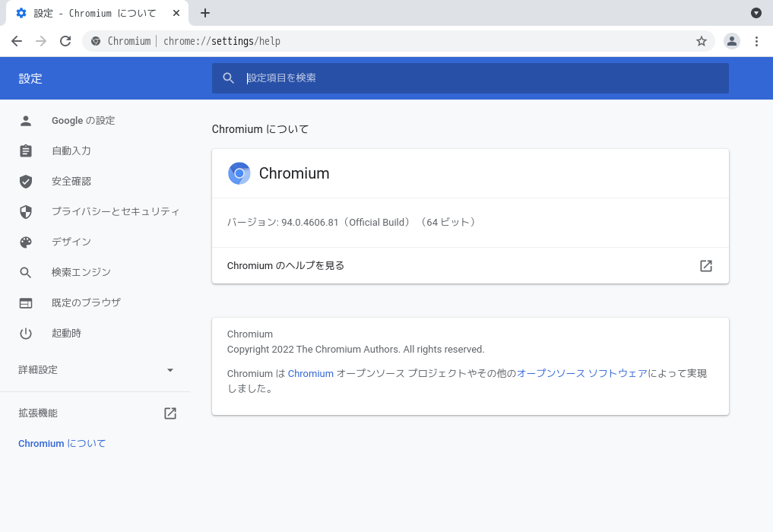This screenshot has width=773, height=532.
Task: Click the browser window icon for 既定のブラウザ
Action: point(26,302)
